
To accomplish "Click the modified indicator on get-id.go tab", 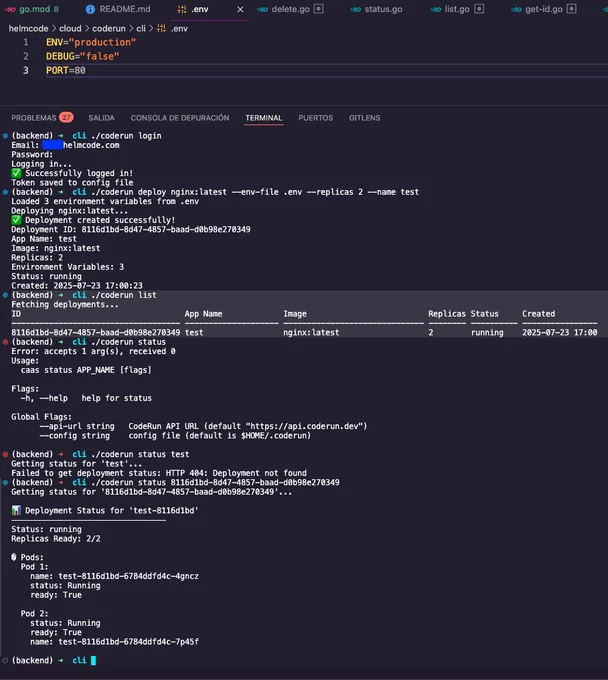I will [x=572, y=9].
